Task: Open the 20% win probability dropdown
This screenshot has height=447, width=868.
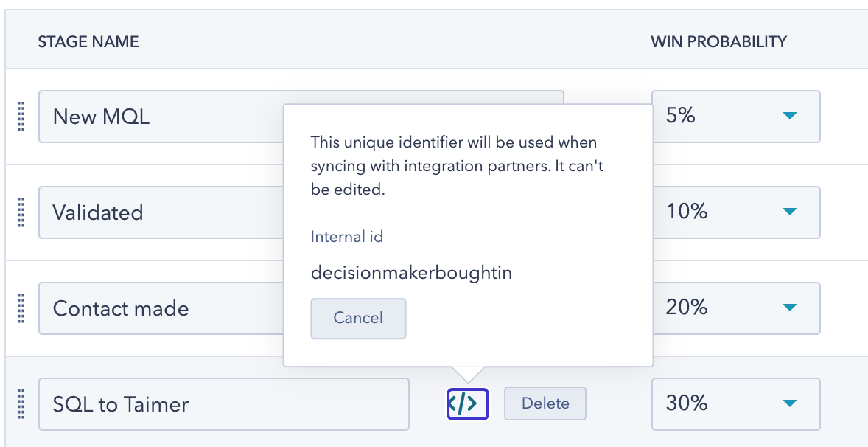Action: pos(735,308)
